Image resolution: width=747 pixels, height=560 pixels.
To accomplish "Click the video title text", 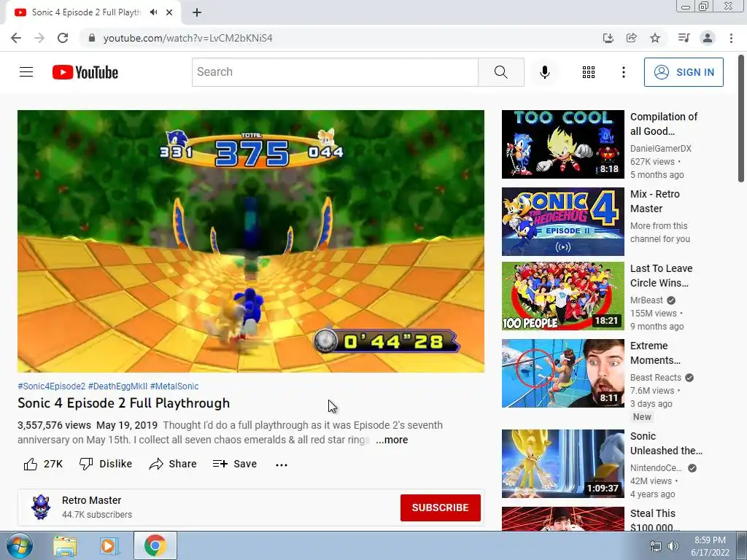I will coord(124,403).
